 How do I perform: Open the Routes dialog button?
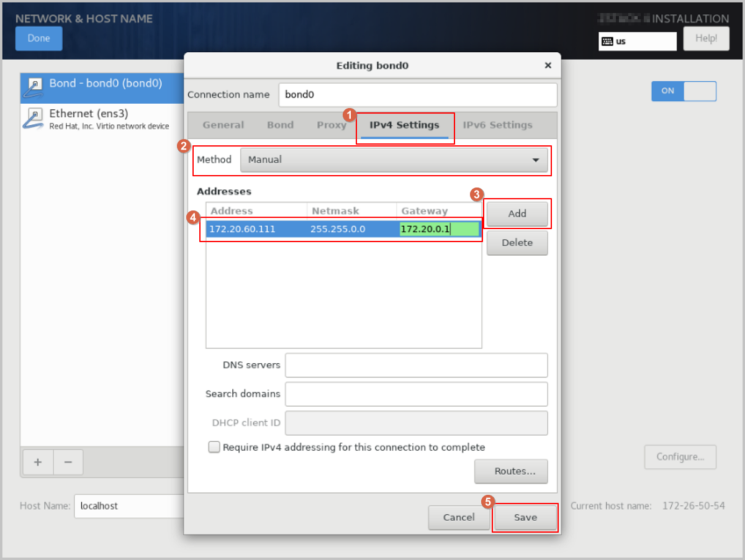click(x=510, y=471)
